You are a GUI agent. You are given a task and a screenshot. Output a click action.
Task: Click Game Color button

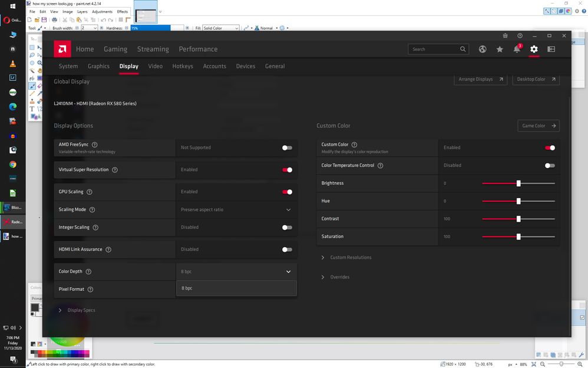pyautogui.click(x=539, y=126)
